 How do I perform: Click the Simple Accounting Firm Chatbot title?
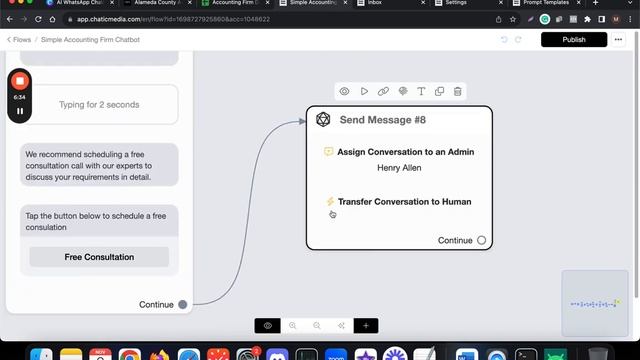90,40
